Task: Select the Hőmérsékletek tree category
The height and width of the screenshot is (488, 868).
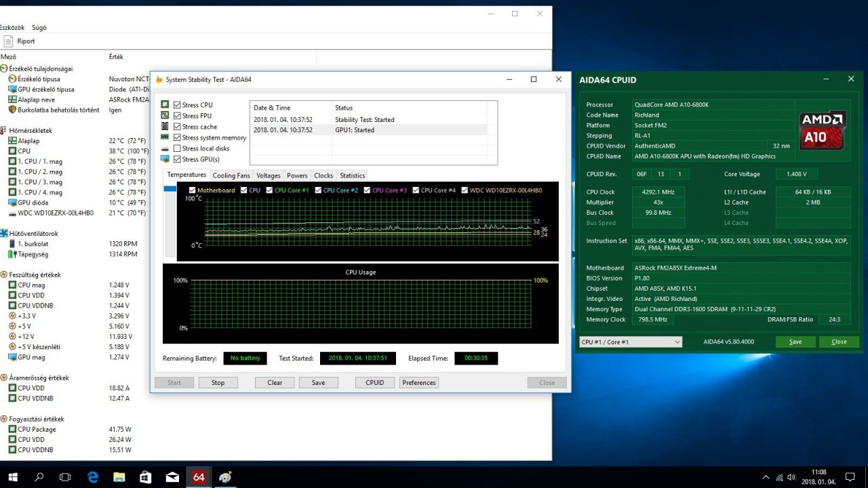Action: (x=30, y=130)
